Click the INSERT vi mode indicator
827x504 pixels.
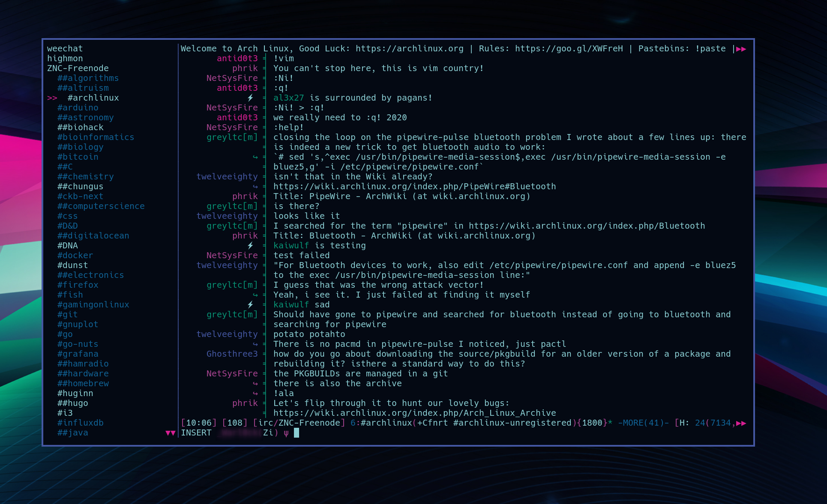click(196, 433)
